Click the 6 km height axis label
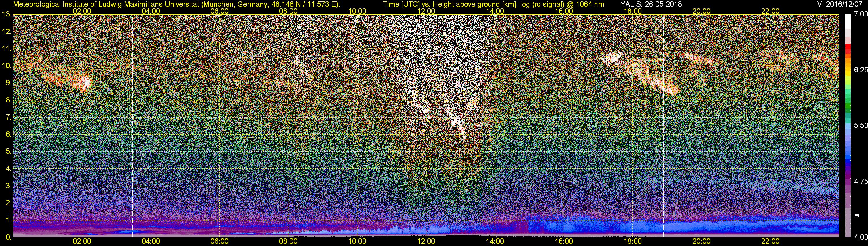This screenshot has height=246, width=868. coord(8,135)
